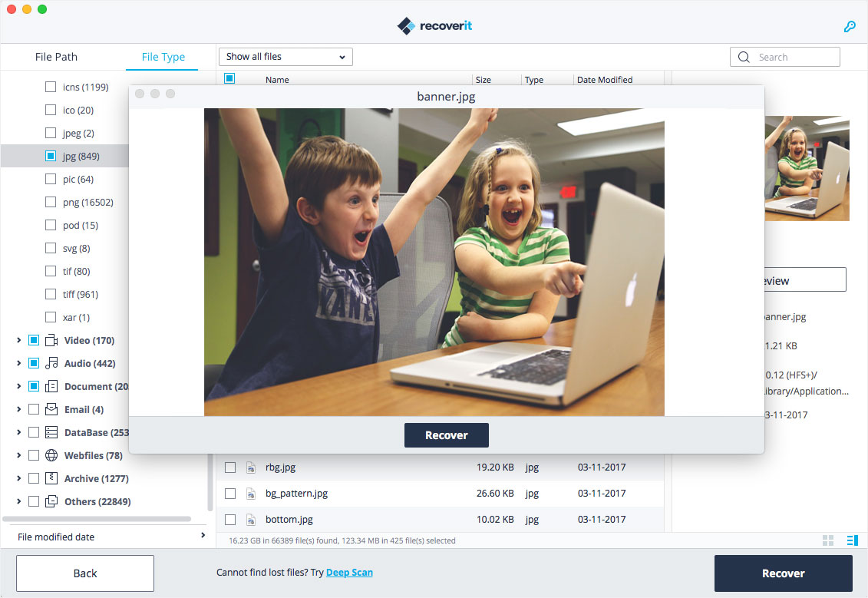Click the Audio category music note icon

pyautogui.click(x=51, y=363)
